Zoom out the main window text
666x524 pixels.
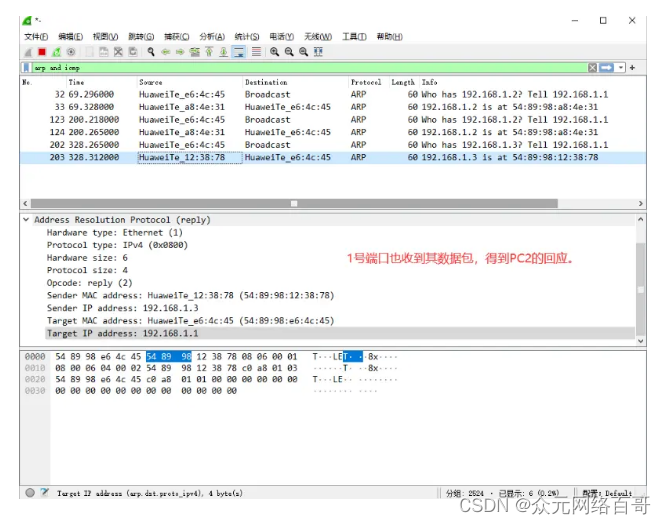[x=289, y=52]
